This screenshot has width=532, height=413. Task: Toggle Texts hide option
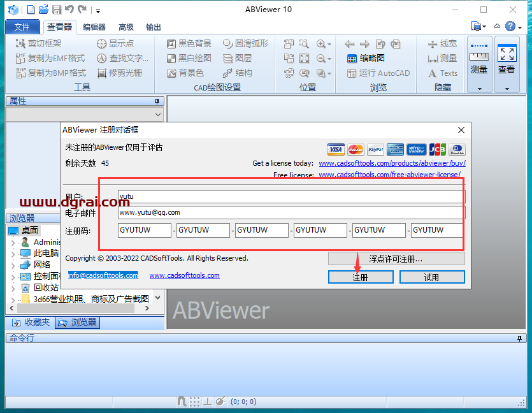pos(442,73)
